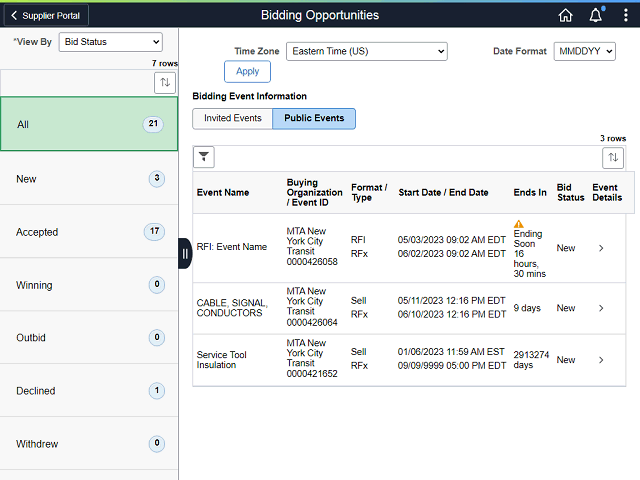Image resolution: width=640 pixels, height=480 pixels.
Task: Click start date 05/11/2023 12:16 PM EDT
Action: click(451, 301)
